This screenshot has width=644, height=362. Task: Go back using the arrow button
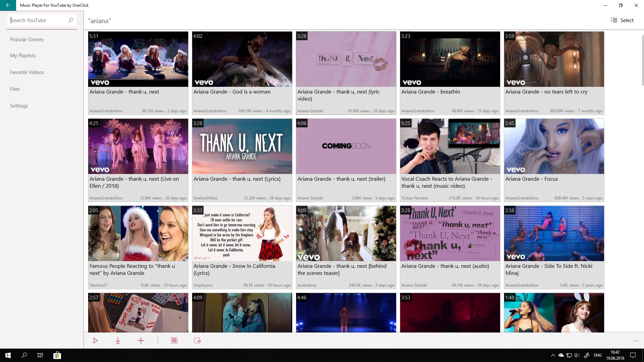click(8, 5)
